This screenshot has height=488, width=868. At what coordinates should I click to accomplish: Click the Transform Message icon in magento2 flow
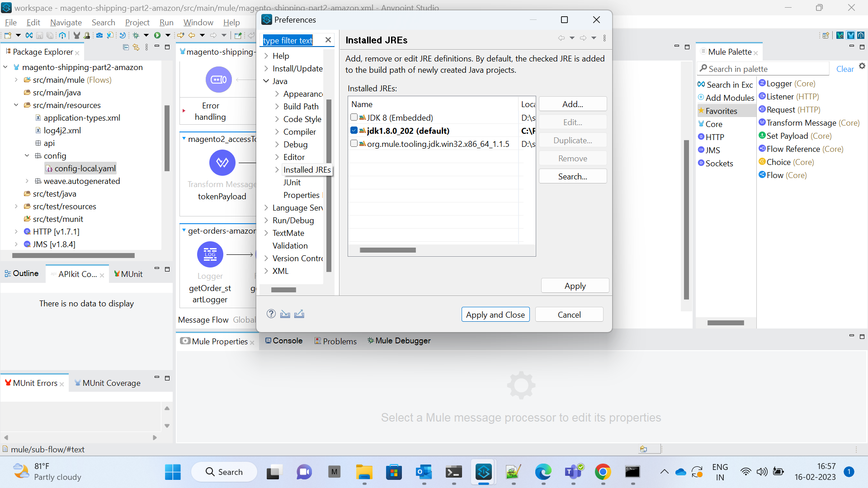tap(222, 163)
